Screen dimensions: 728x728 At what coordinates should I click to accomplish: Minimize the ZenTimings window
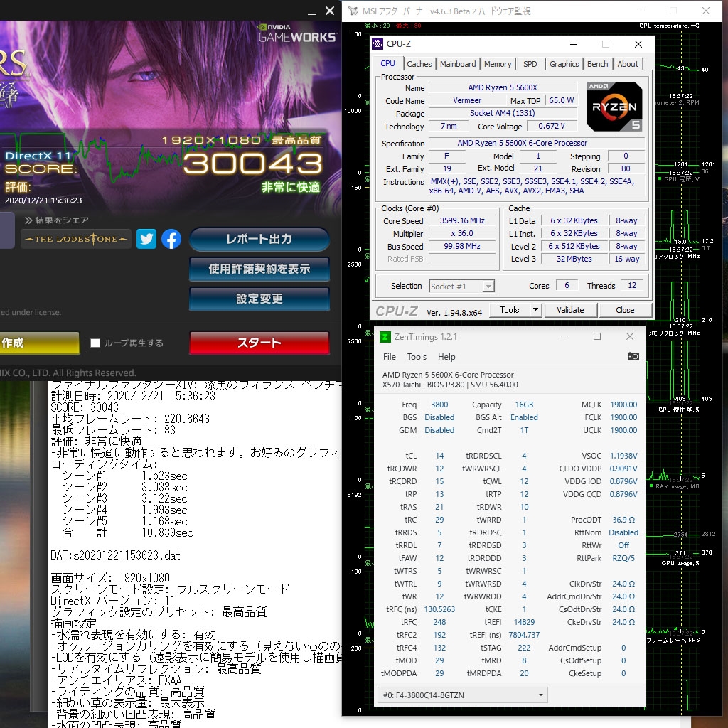pos(564,336)
